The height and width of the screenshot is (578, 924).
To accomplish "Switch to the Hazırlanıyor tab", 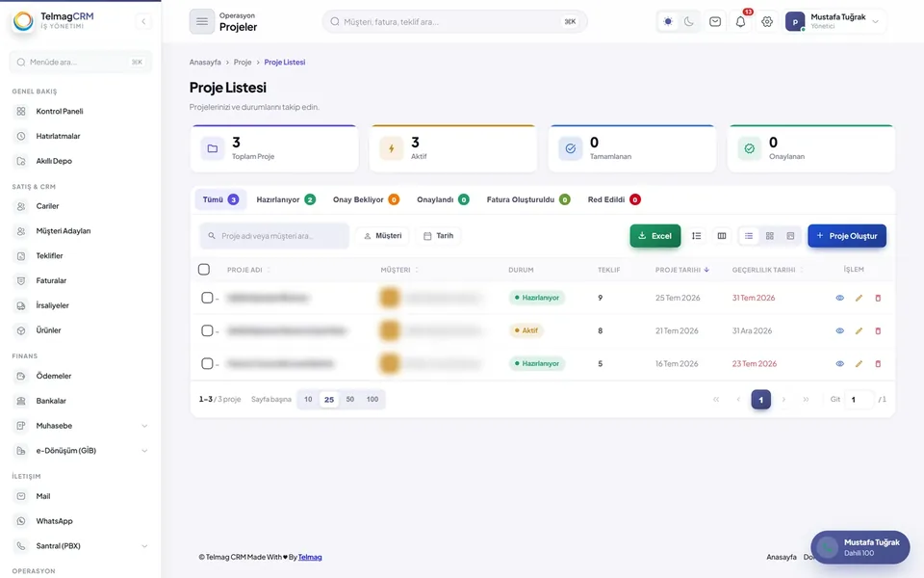I will tap(286, 199).
